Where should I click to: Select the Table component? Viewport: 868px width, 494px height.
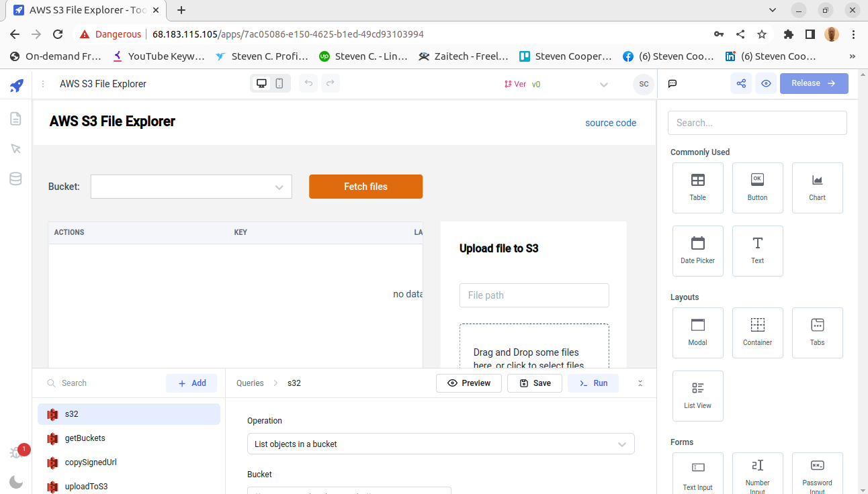coord(698,188)
